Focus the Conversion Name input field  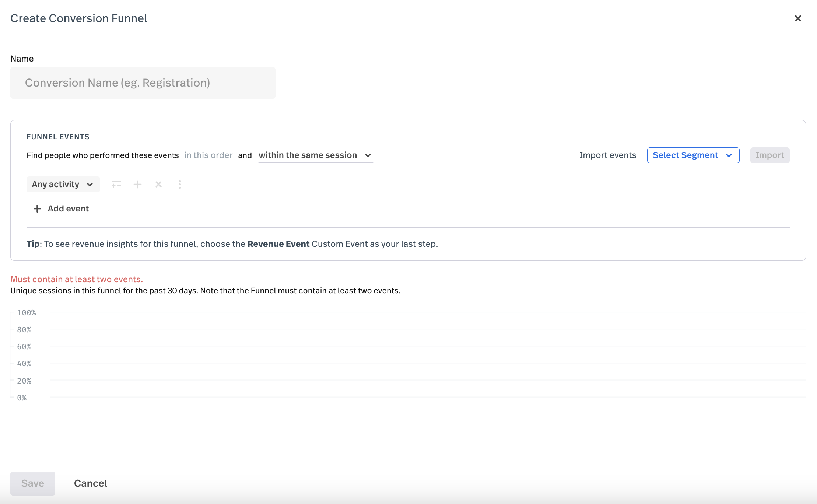tap(143, 83)
